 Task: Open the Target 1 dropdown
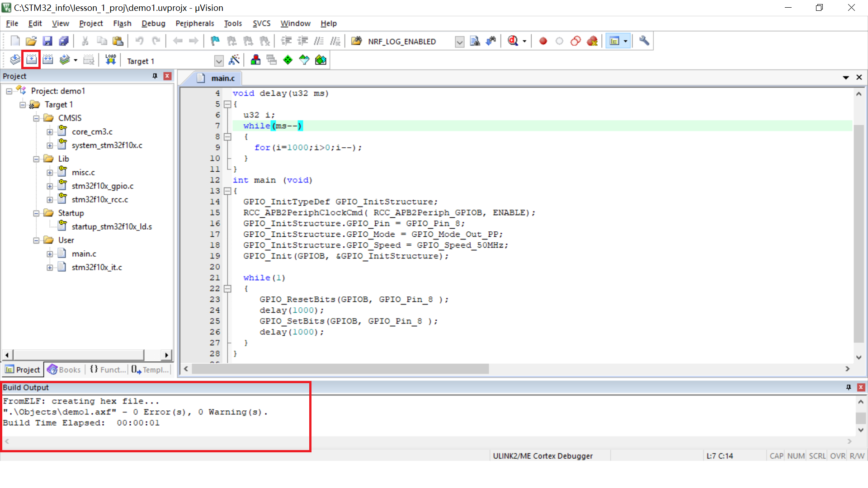[x=219, y=61]
